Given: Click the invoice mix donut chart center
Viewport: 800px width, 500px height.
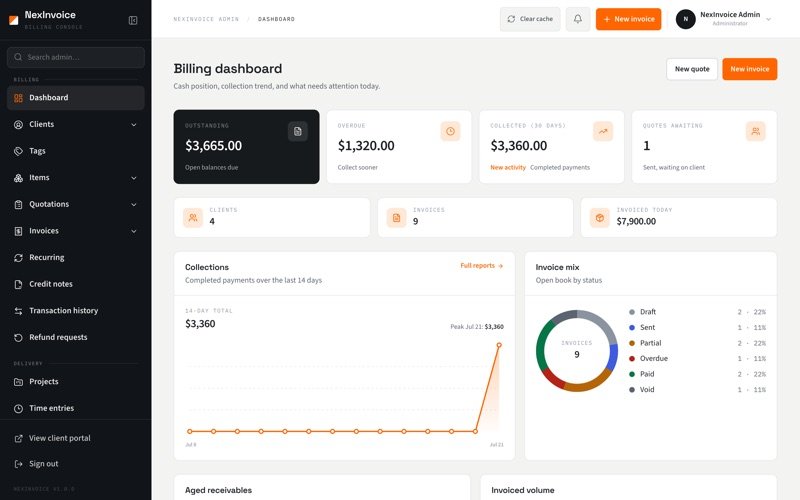Looking at the screenshot, I should pos(577,351).
